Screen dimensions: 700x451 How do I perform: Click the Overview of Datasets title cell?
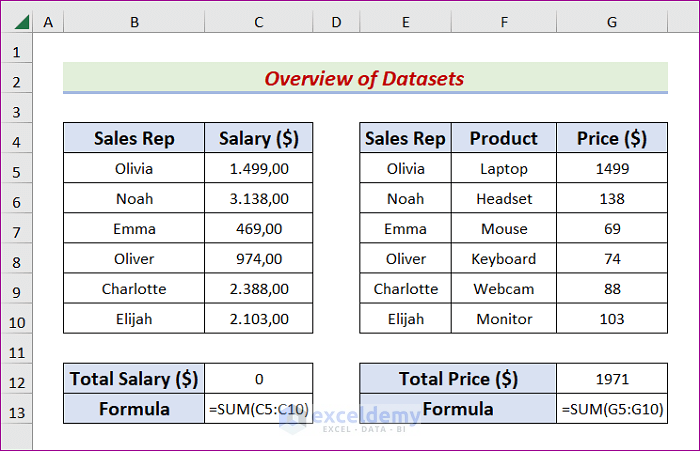pyautogui.click(x=365, y=78)
